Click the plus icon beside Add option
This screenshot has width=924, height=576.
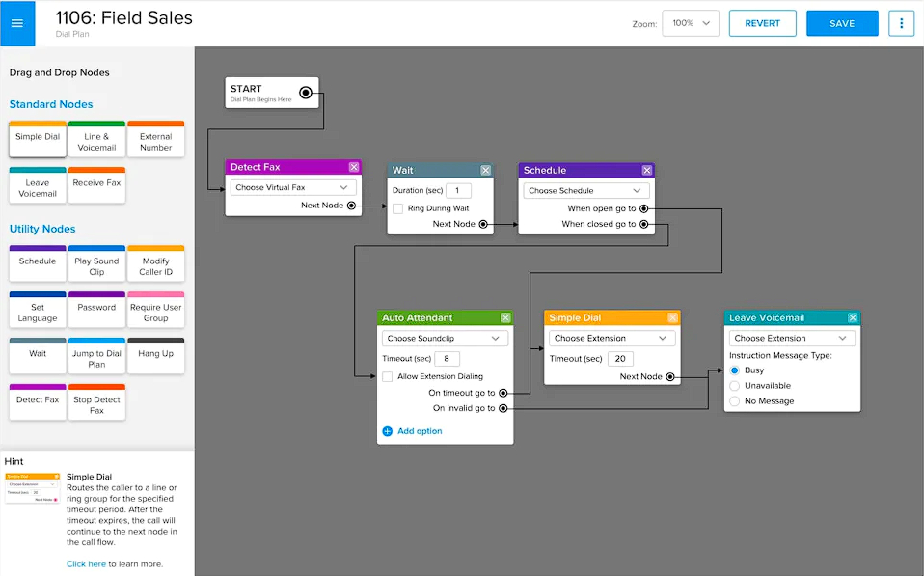pyautogui.click(x=388, y=431)
